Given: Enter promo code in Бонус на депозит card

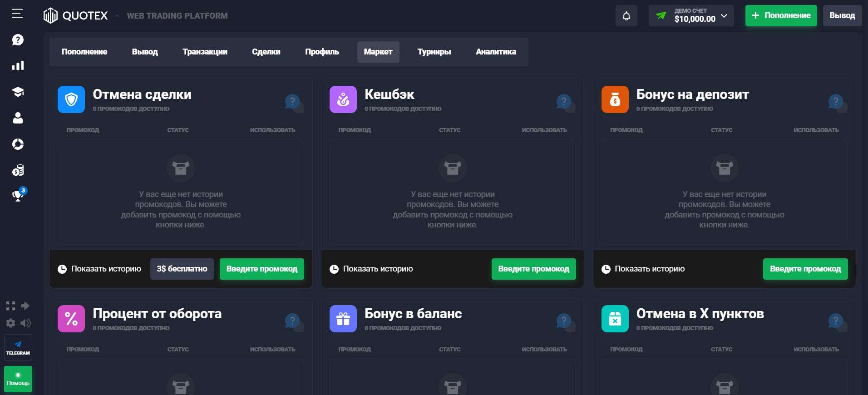Looking at the screenshot, I should 805,269.
